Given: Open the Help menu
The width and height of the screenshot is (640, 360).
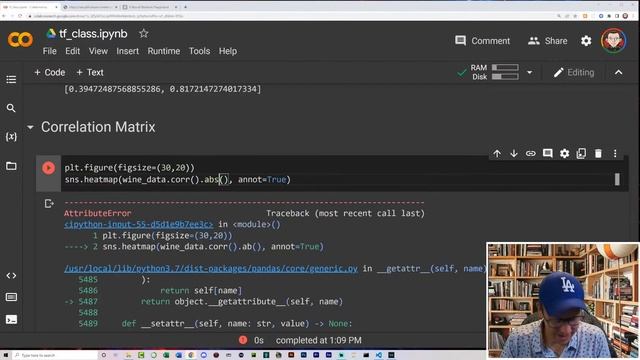Looking at the screenshot, I should (228, 51).
